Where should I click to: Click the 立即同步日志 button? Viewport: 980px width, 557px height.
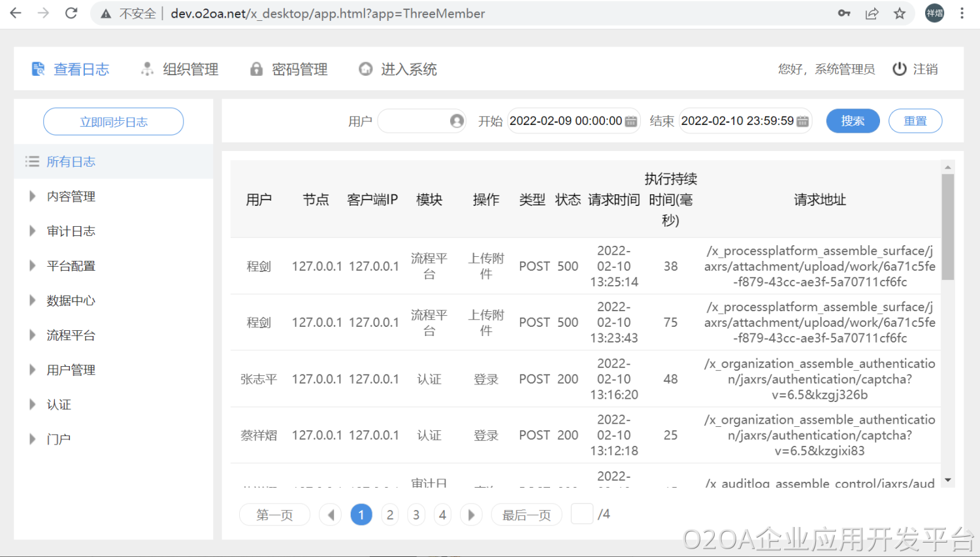click(x=113, y=122)
